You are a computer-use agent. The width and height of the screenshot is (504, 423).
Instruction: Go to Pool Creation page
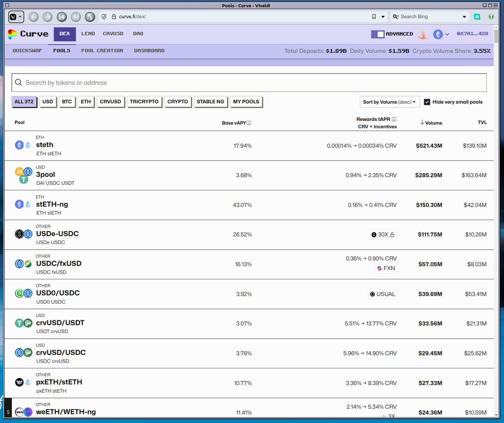(102, 50)
